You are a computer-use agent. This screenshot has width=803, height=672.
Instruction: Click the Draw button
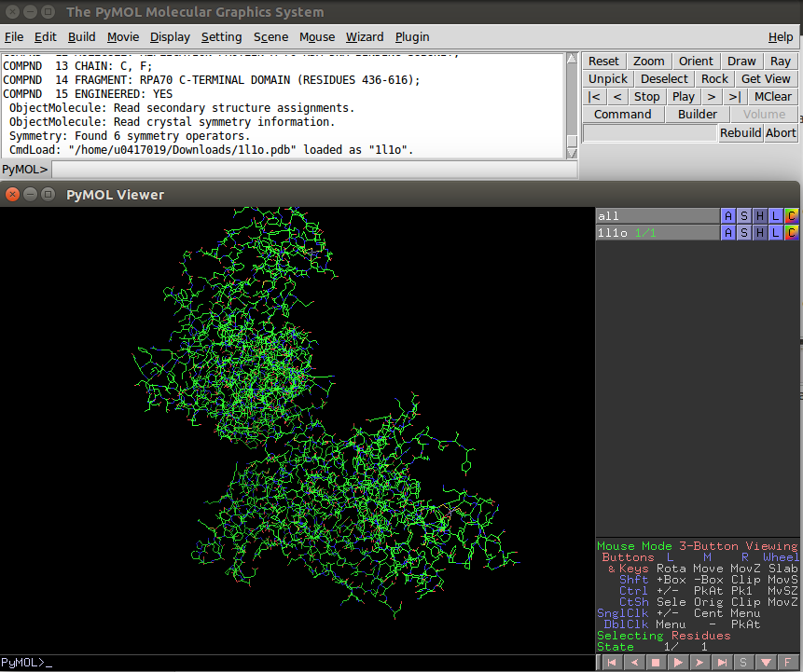(x=741, y=62)
